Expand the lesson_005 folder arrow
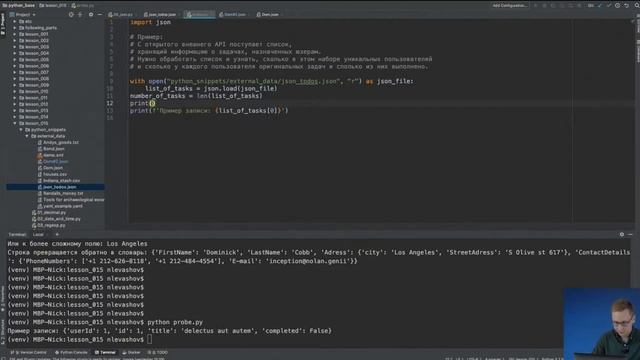The height and width of the screenshot is (360, 640). 15,60
